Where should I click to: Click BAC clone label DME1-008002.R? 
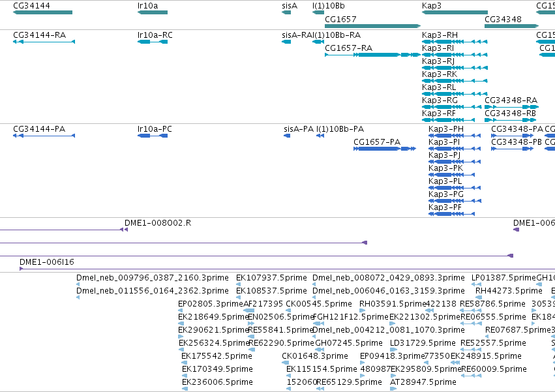coord(158,222)
